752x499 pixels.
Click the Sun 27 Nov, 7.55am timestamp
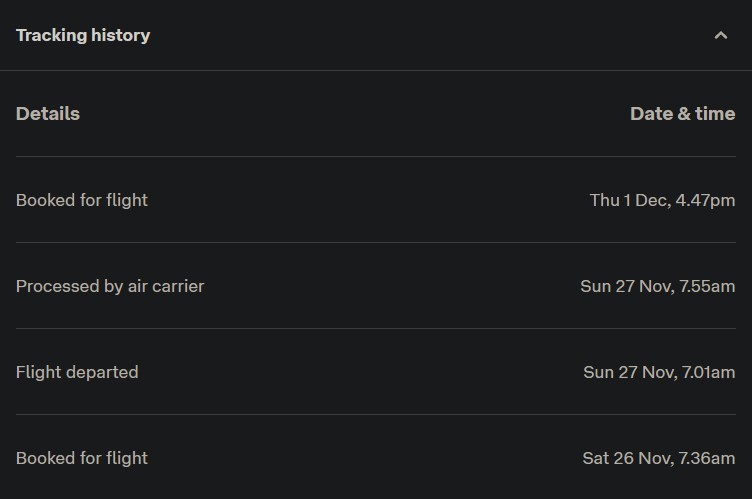point(658,286)
